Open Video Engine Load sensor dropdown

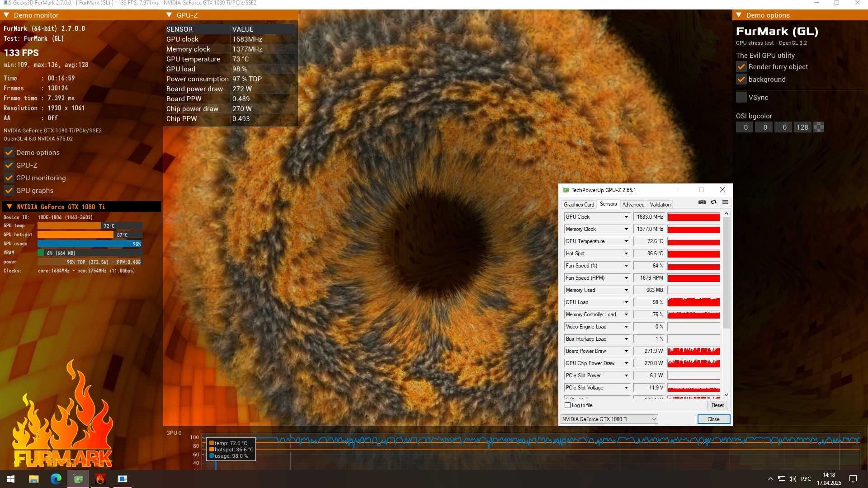pos(626,327)
